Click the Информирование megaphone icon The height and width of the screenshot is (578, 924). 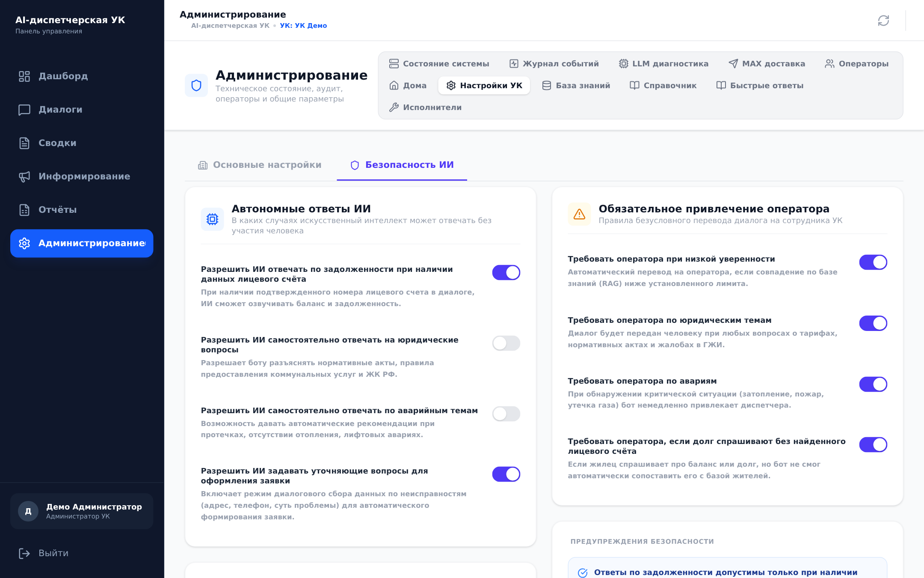coord(24,176)
